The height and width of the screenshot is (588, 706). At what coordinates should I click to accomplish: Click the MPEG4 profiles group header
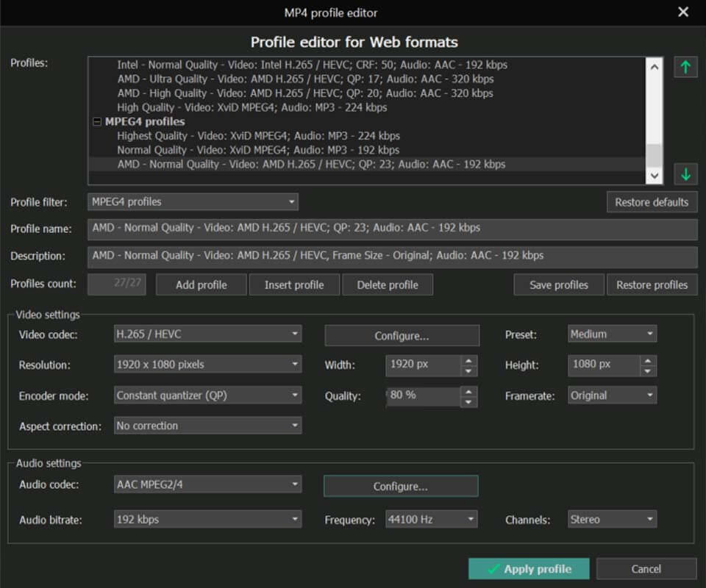pos(145,121)
